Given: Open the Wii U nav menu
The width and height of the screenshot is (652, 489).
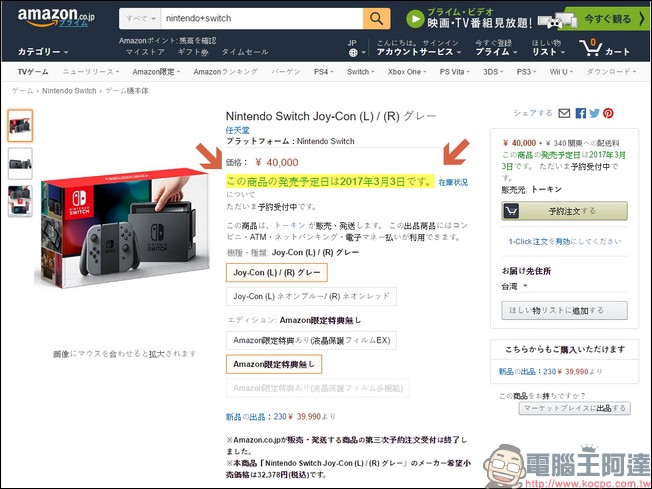Looking at the screenshot, I should 561,72.
